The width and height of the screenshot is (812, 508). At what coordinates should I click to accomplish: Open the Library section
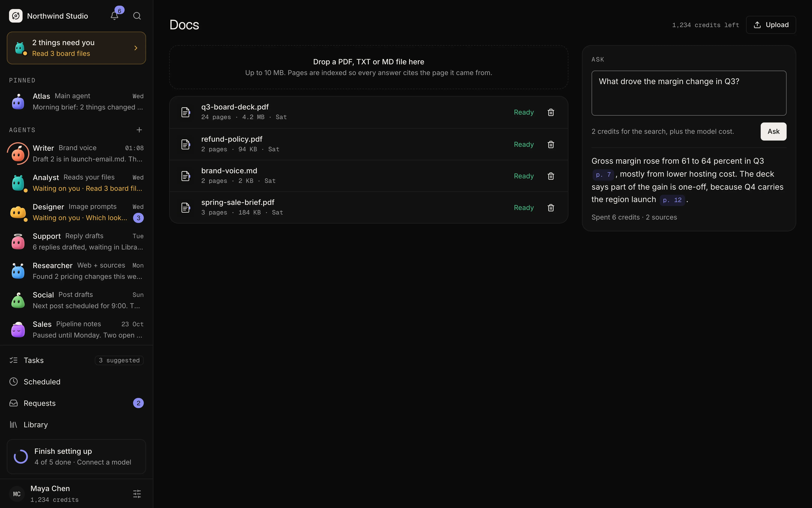pos(77,425)
